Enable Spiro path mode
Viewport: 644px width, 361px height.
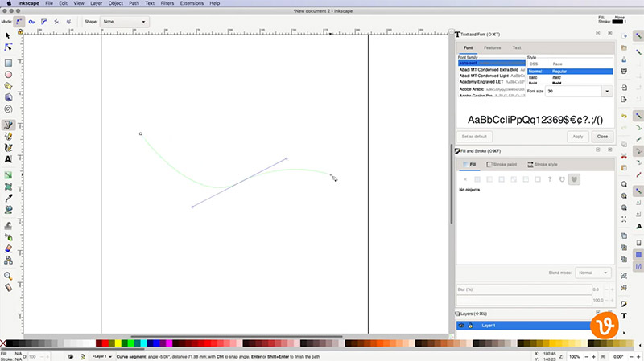(31, 22)
